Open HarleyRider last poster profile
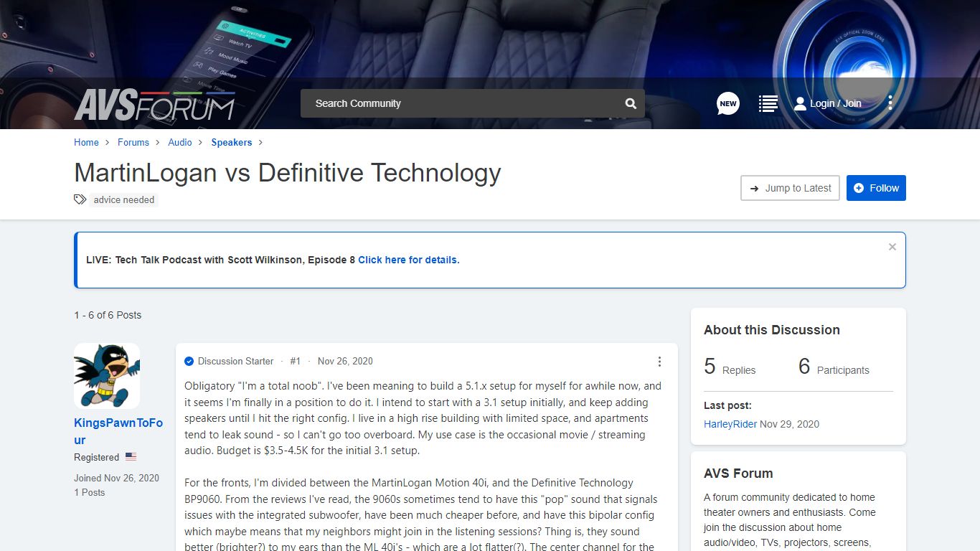 coord(730,424)
